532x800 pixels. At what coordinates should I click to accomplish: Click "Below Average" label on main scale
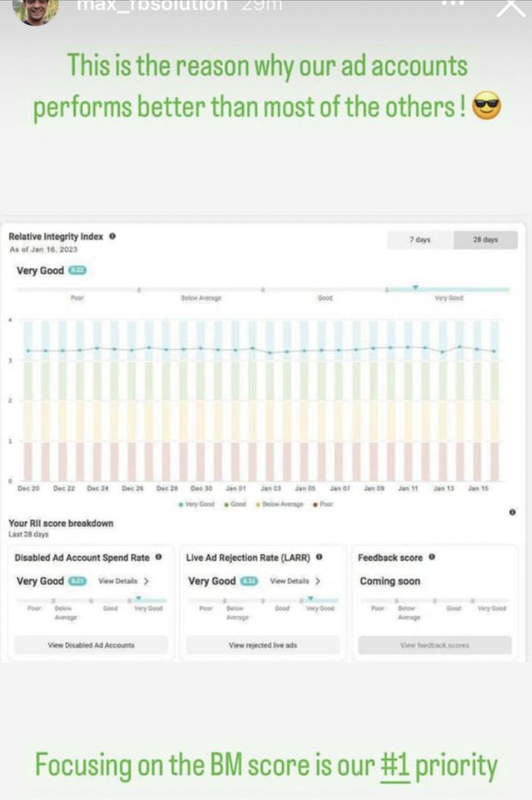point(201,298)
